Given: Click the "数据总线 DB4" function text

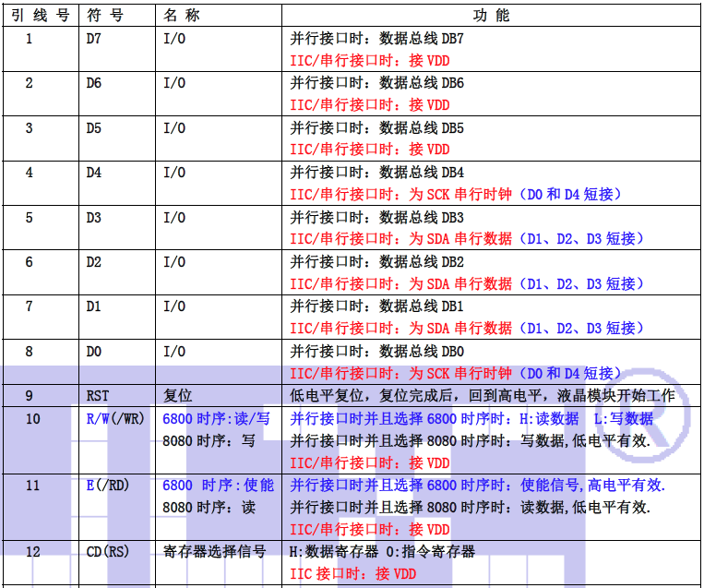Looking at the screenshot, I should click(x=422, y=173).
